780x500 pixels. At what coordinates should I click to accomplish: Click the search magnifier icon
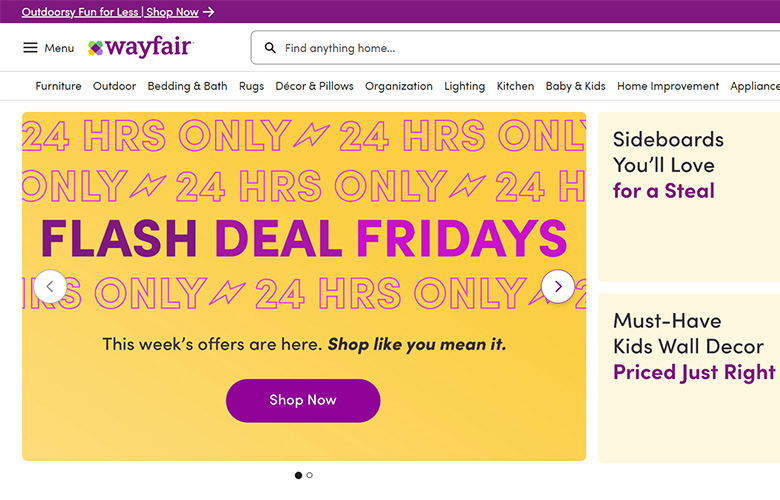(270, 48)
